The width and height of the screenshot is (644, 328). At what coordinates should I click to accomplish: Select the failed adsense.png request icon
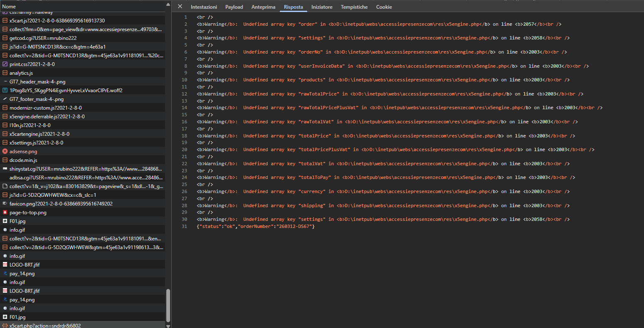coord(5,152)
